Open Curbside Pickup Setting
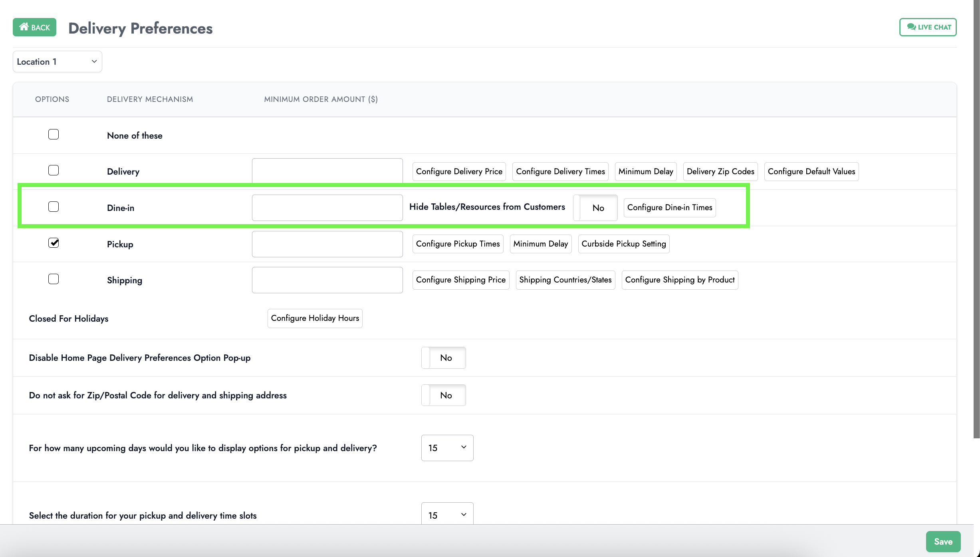This screenshot has width=980, height=557. (623, 244)
